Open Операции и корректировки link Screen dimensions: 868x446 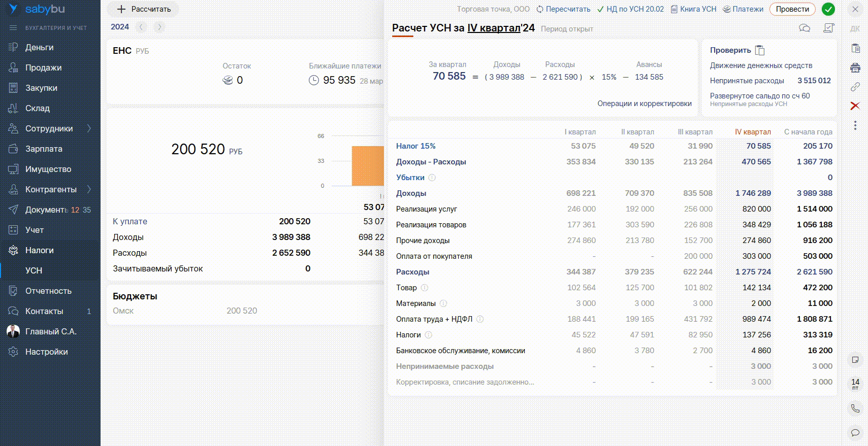coord(645,104)
